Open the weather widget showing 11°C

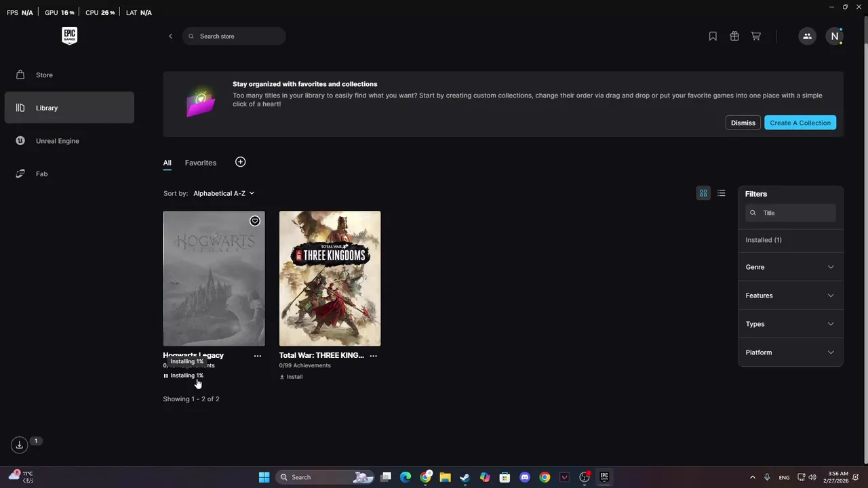20,476
